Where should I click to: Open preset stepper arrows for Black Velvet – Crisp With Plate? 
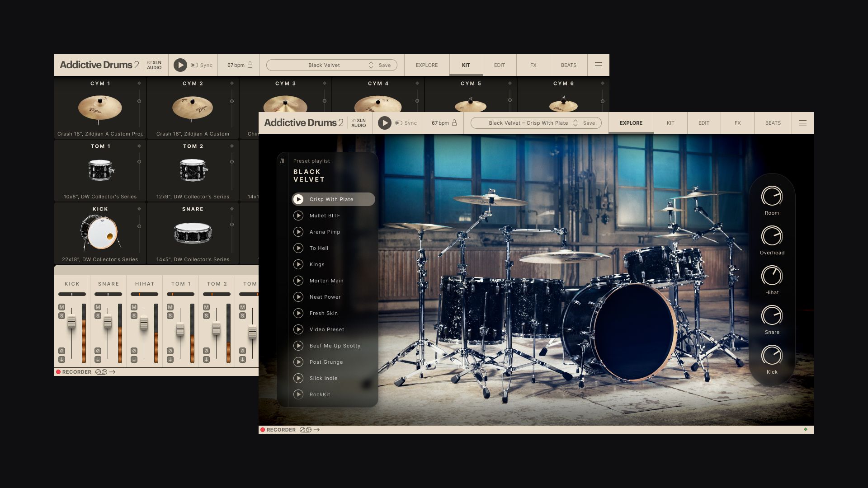click(x=576, y=123)
